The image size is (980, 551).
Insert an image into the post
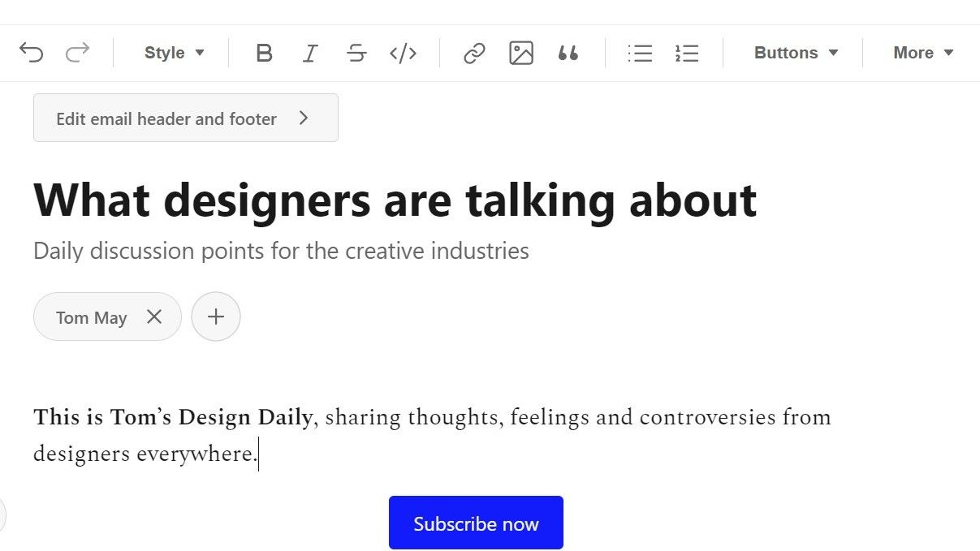[521, 54]
